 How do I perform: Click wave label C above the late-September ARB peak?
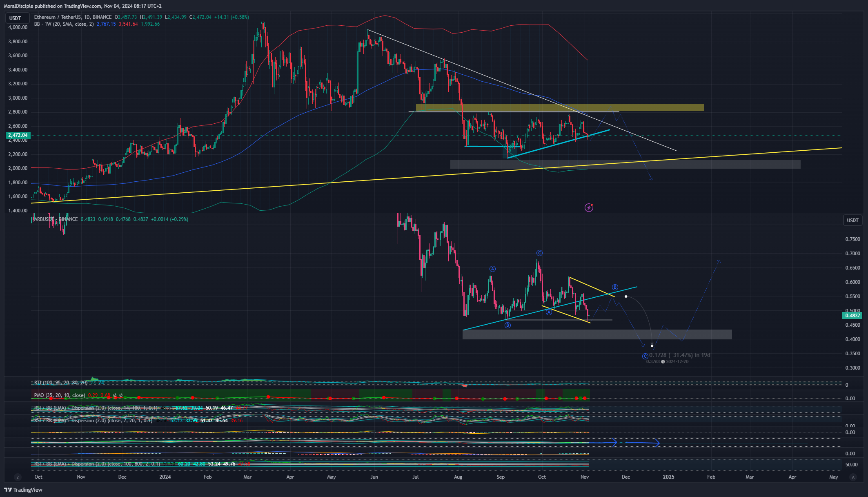[539, 253]
